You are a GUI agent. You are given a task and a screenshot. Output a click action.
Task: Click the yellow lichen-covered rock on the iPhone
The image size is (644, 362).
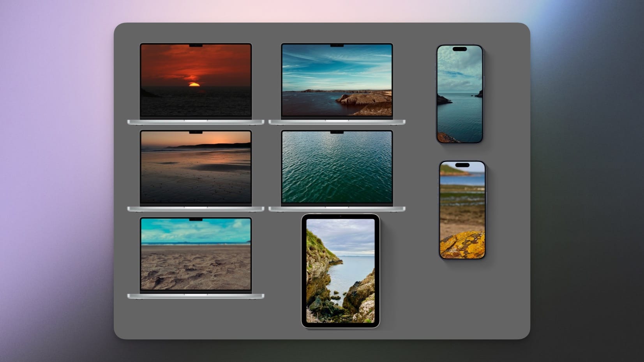[x=462, y=244]
